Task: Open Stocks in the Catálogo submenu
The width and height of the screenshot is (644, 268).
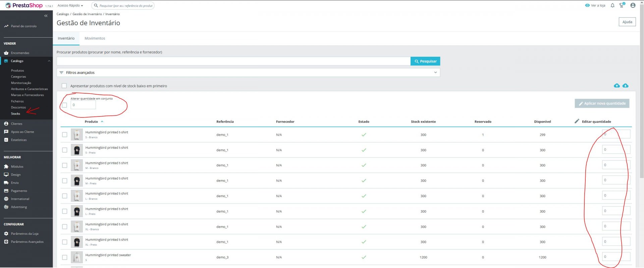Action: click(15, 114)
